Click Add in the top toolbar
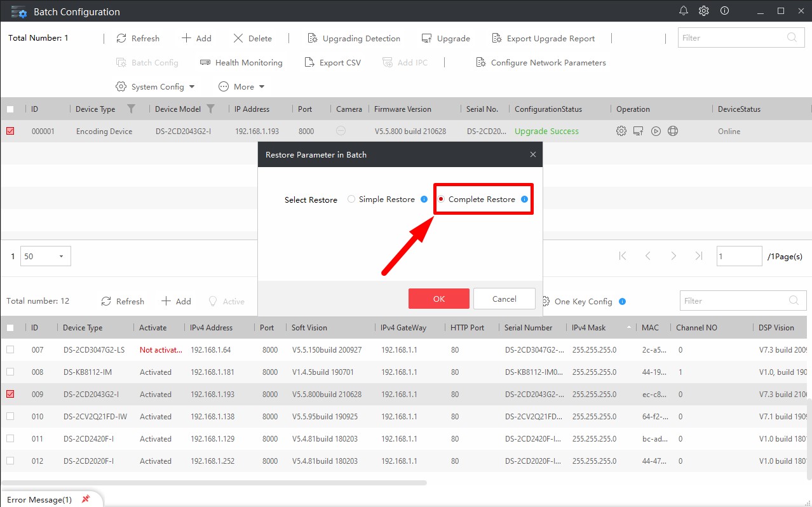 pyautogui.click(x=196, y=38)
